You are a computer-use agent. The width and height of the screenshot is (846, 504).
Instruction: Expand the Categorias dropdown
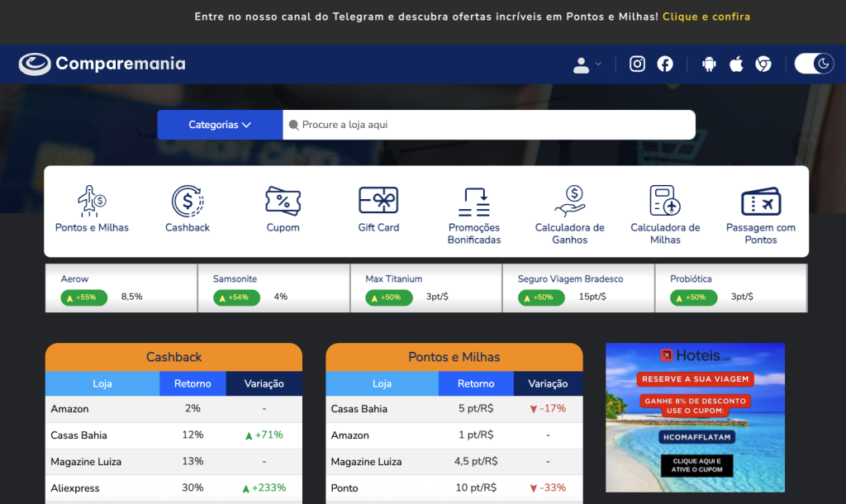[220, 125]
